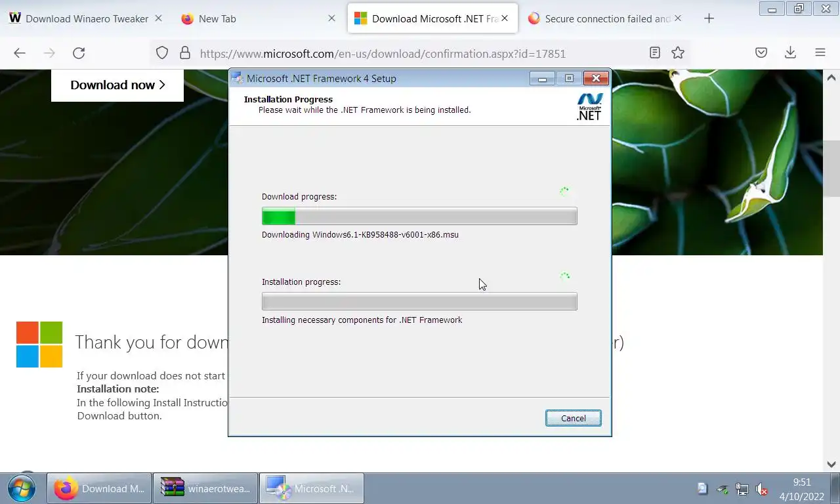Minimize the Firefox browser window
840x504 pixels.
point(772,9)
